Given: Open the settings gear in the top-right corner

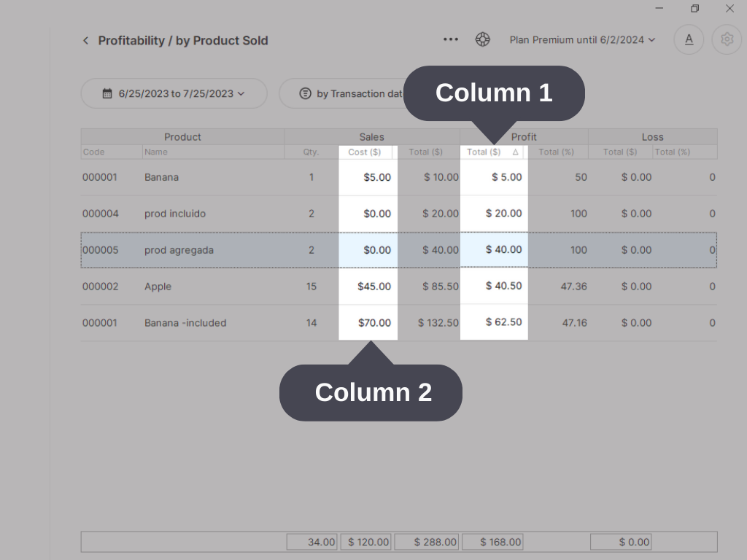Looking at the screenshot, I should click(727, 39).
